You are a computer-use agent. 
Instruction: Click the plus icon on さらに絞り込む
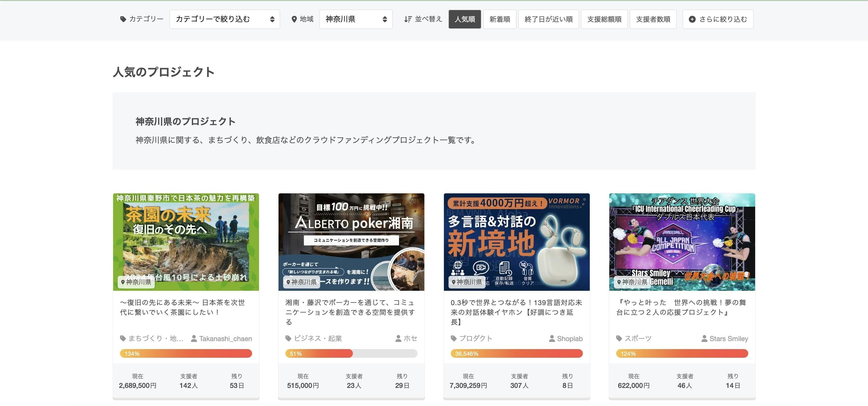[692, 19]
